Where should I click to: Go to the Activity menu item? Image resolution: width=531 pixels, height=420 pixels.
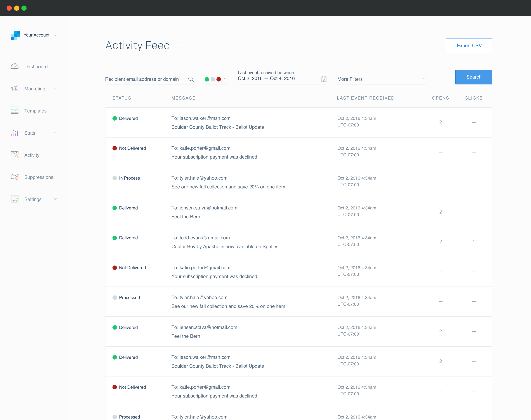(32, 155)
